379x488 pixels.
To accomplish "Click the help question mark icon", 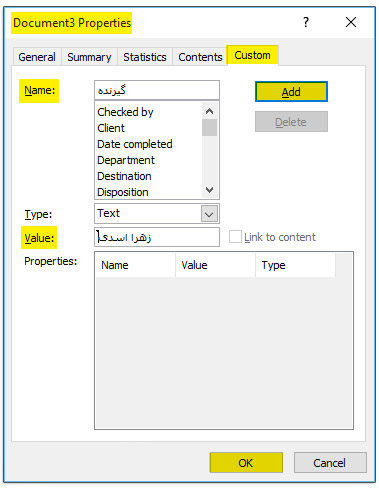I will [x=306, y=22].
